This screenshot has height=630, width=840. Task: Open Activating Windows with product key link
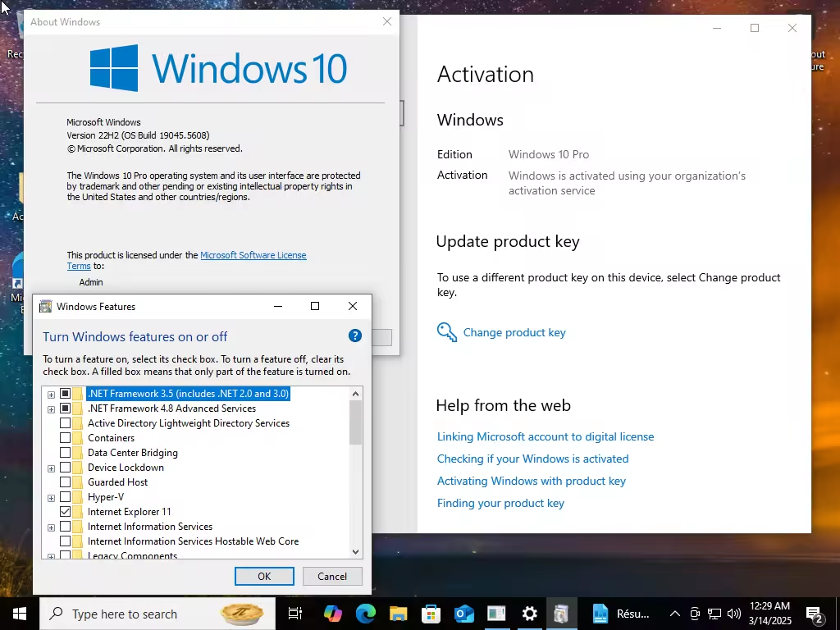[x=532, y=481]
